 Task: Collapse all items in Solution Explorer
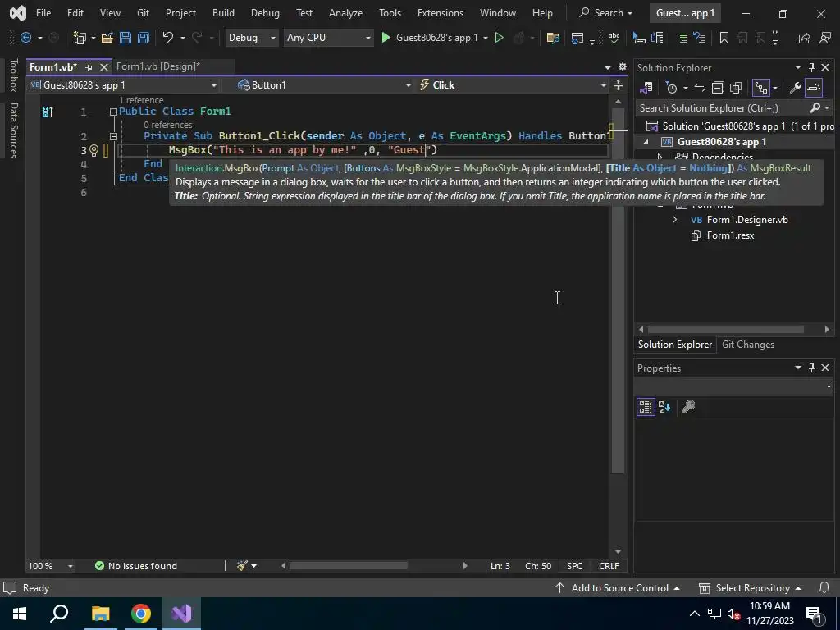pyautogui.click(x=717, y=87)
